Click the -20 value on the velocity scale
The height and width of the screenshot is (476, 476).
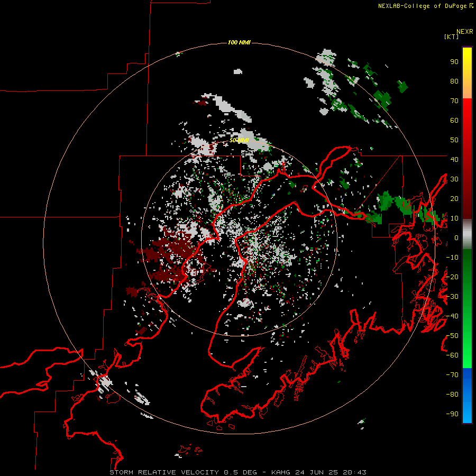click(x=452, y=277)
